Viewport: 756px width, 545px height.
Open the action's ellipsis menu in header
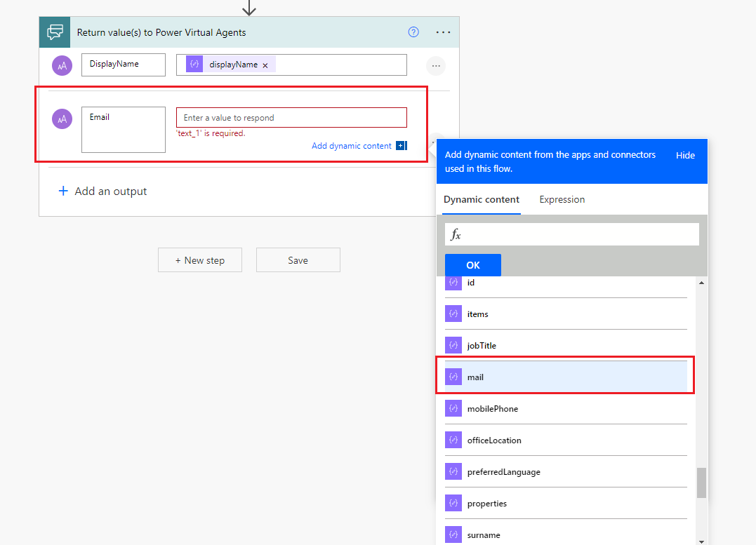(443, 32)
